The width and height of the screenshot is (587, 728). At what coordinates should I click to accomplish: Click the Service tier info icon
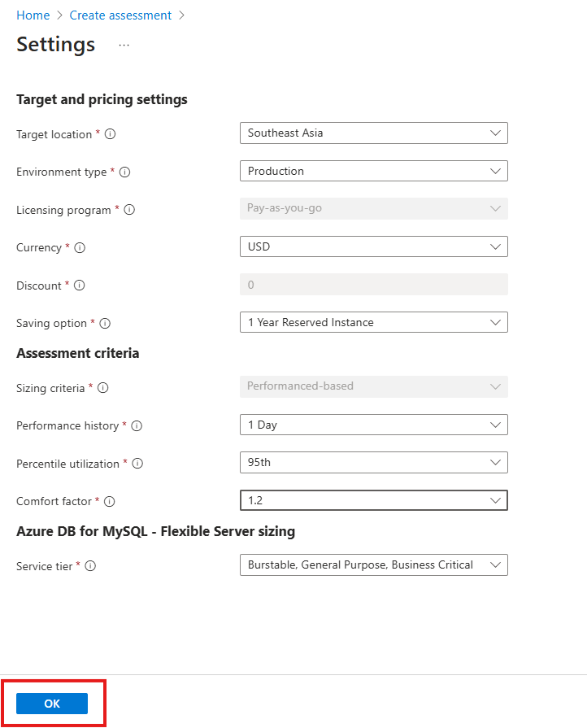[89, 566]
